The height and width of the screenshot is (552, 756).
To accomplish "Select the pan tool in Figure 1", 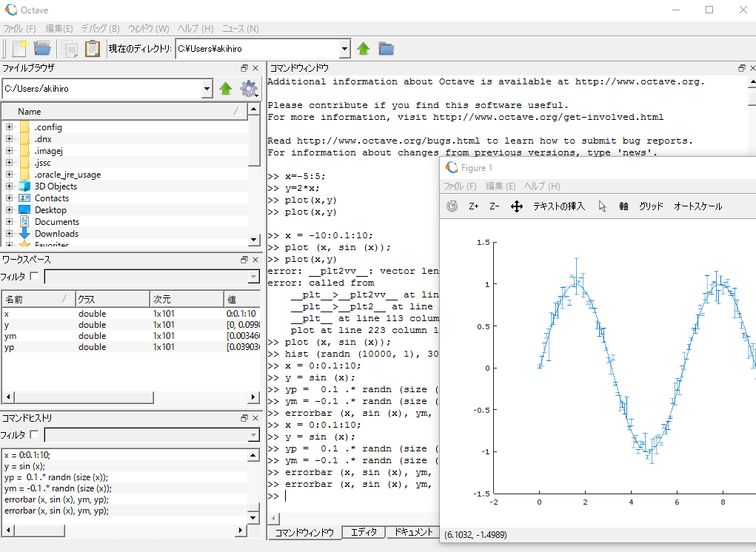I will 517,206.
